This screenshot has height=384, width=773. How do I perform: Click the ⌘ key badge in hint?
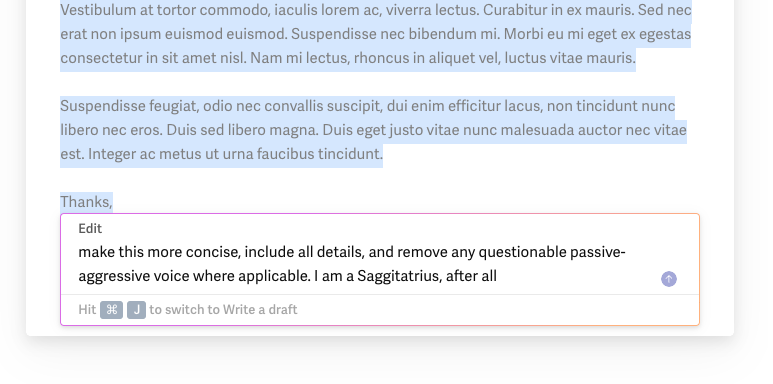coord(111,310)
